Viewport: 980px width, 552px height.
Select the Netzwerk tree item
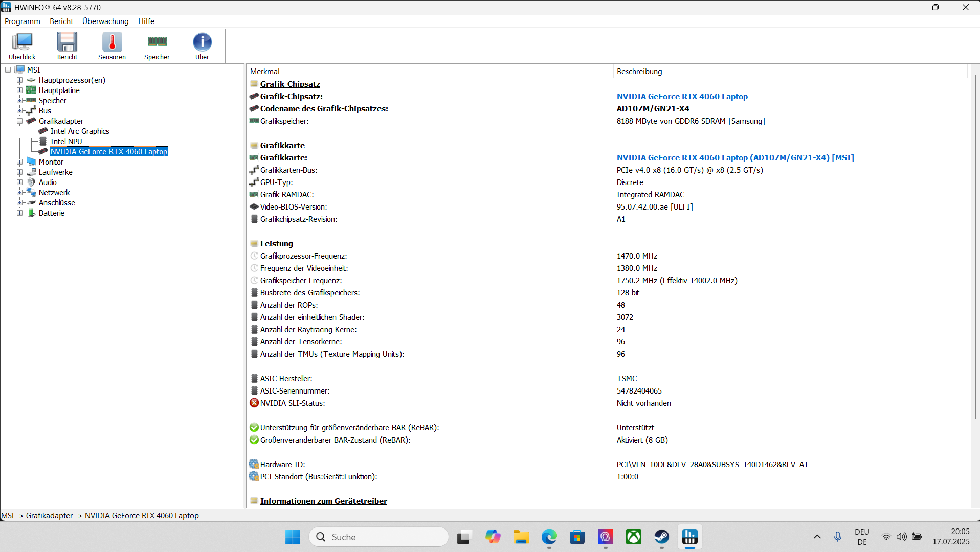[54, 193]
